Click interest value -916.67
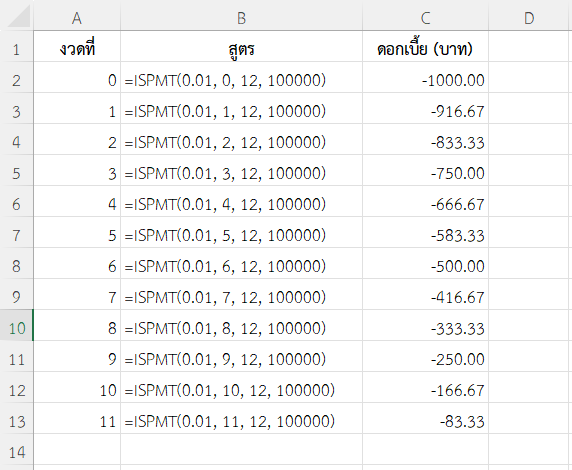The height and width of the screenshot is (470, 572). click(x=425, y=108)
